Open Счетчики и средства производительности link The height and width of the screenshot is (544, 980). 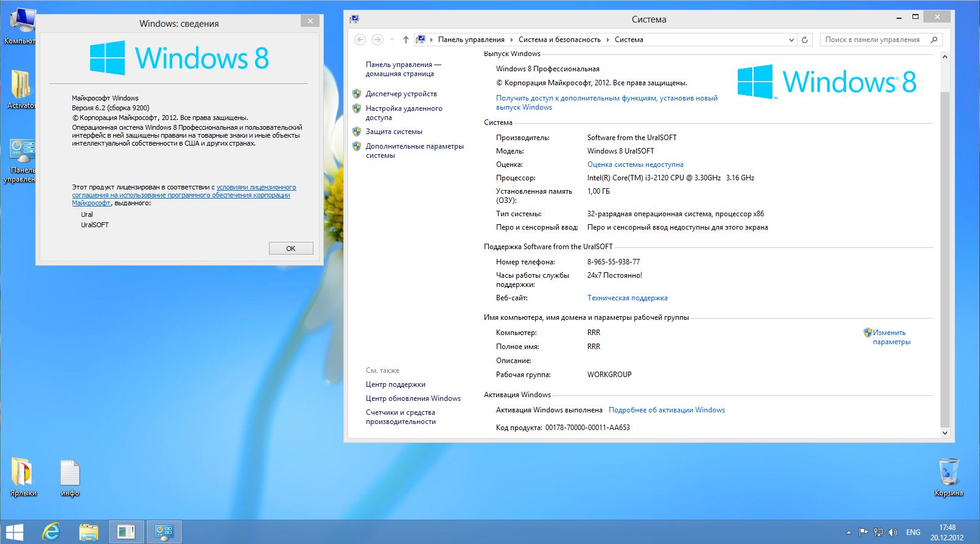(401, 417)
